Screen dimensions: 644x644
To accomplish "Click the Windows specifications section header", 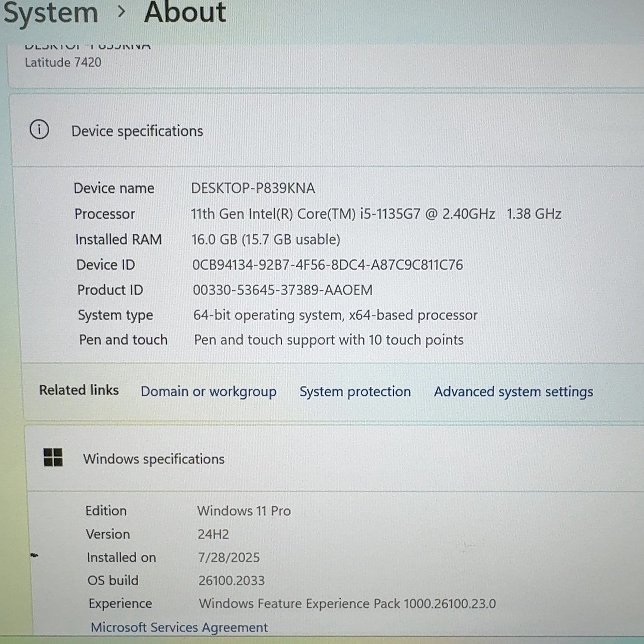I will [x=154, y=459].
